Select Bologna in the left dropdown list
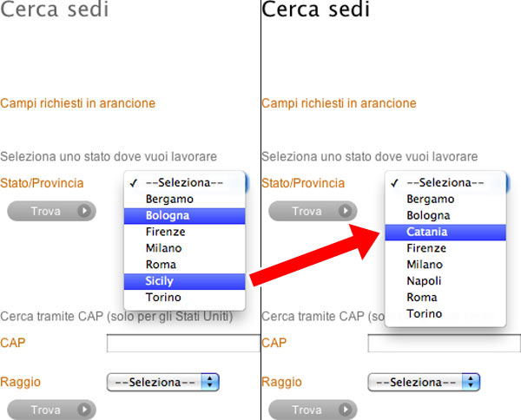 click(184, 215)
